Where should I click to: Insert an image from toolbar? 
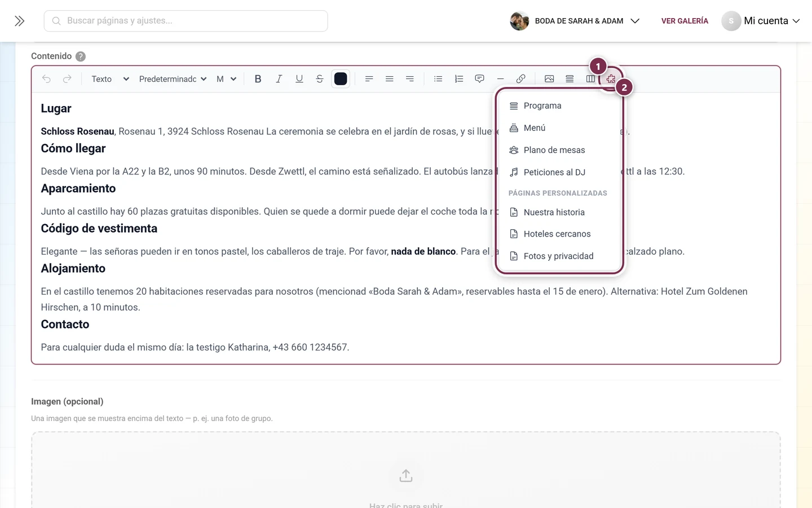pyautogui.click(x=549, y=79)
